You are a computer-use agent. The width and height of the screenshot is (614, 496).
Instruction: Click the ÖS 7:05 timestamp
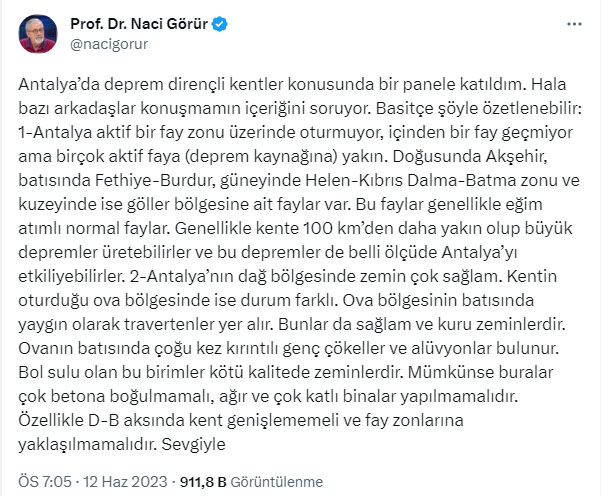(x=45, y=482)
